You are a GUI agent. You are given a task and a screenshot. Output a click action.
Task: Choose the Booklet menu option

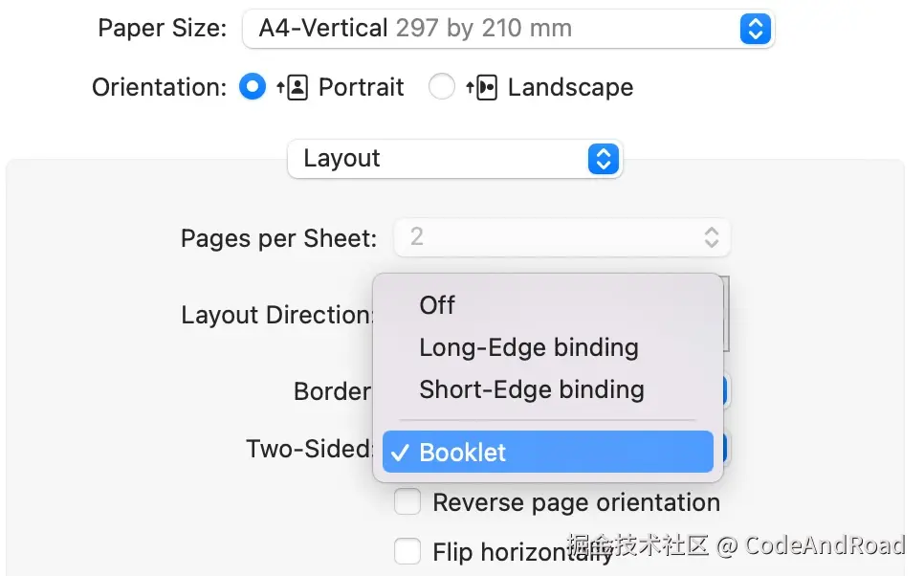click(463, 453)
